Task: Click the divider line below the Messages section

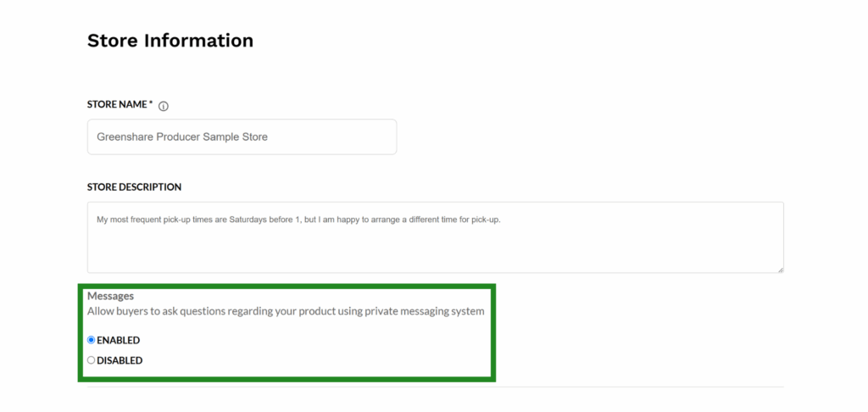Action: coord(435,387)
